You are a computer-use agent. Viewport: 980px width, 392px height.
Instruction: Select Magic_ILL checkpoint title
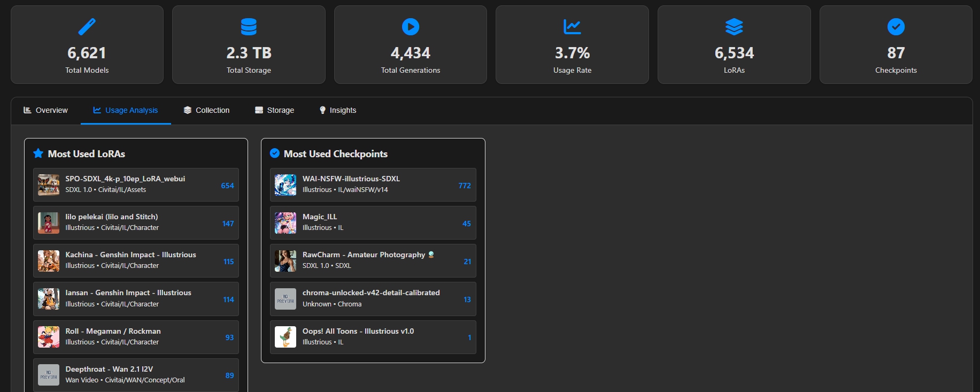pos(320,217)
